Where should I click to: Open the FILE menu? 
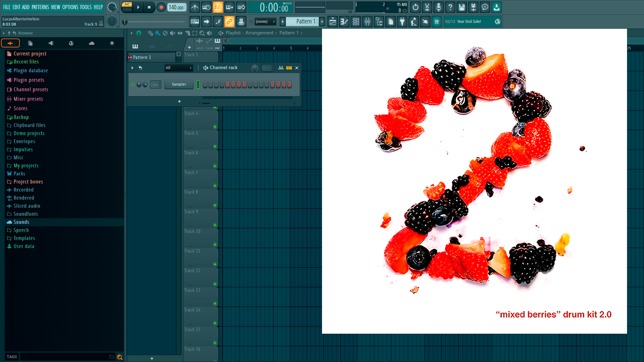tap(7, 7)
